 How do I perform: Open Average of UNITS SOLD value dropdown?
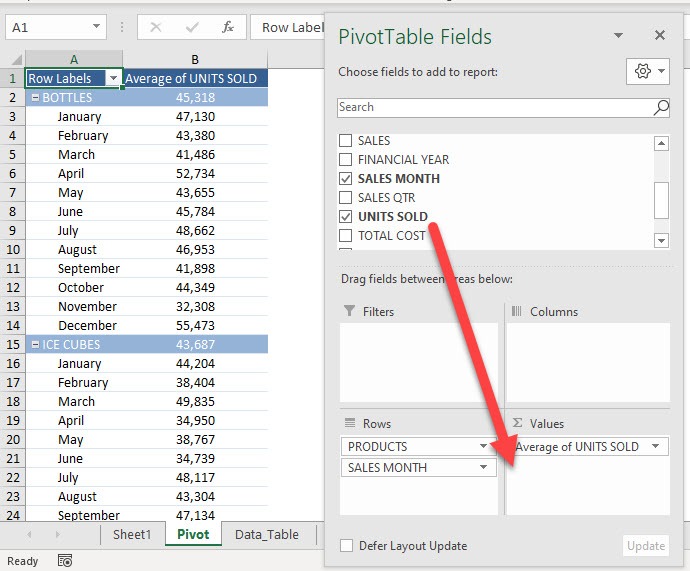click(655, 446)
